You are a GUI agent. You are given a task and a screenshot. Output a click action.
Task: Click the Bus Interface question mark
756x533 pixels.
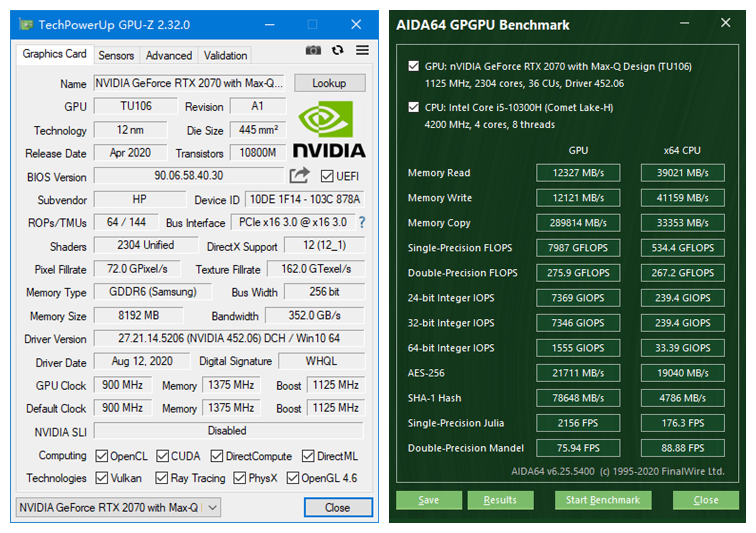coord(362,222)
